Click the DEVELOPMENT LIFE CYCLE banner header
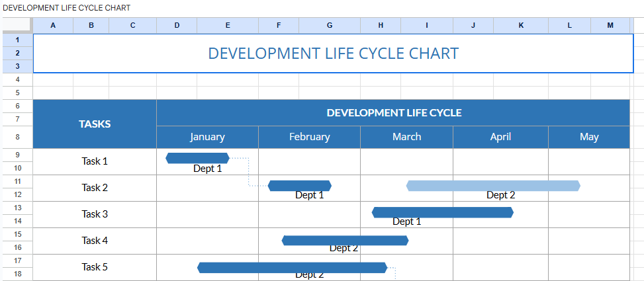 coord(393,112)
